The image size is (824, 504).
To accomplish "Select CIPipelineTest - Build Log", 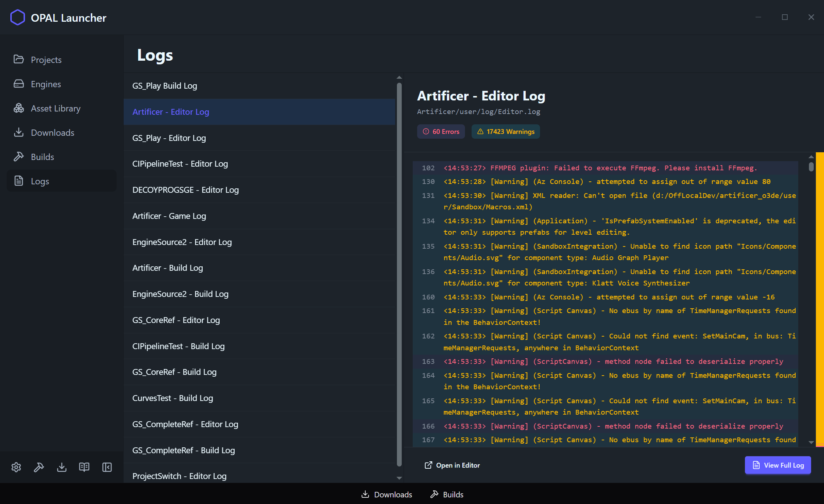I will click(x=259, y=346).
